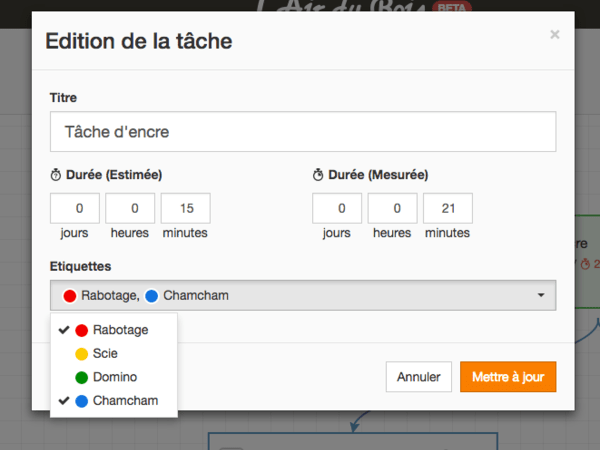Select the estimated jours field
600x450 pixels.
point(75,208)
